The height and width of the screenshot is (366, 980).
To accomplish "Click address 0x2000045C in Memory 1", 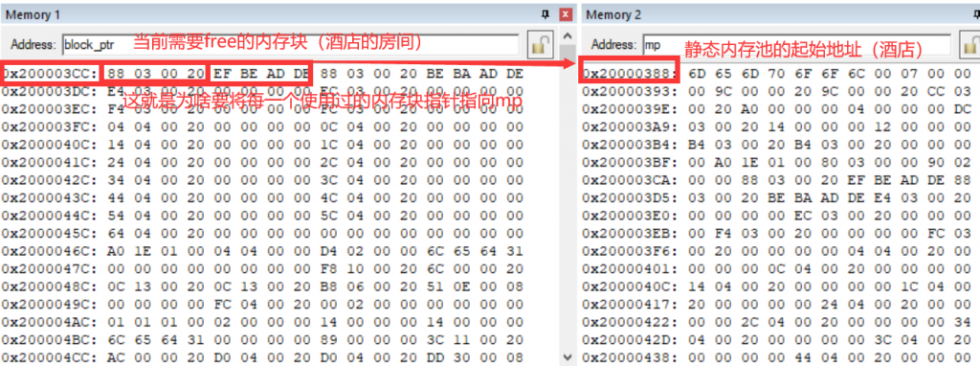I will point(50,234).
